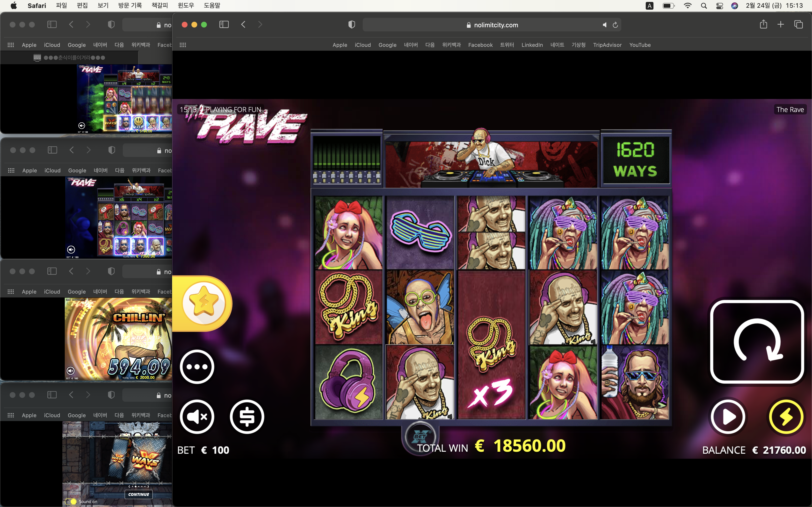
Task: Open the game menu with the three dots
Action: (197, 367)
